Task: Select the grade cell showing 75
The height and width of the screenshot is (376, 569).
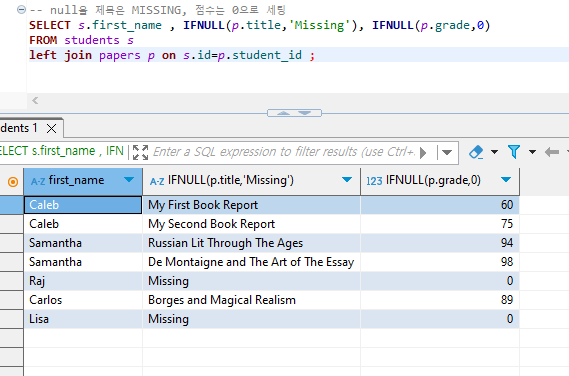Action: click(440, 224)
